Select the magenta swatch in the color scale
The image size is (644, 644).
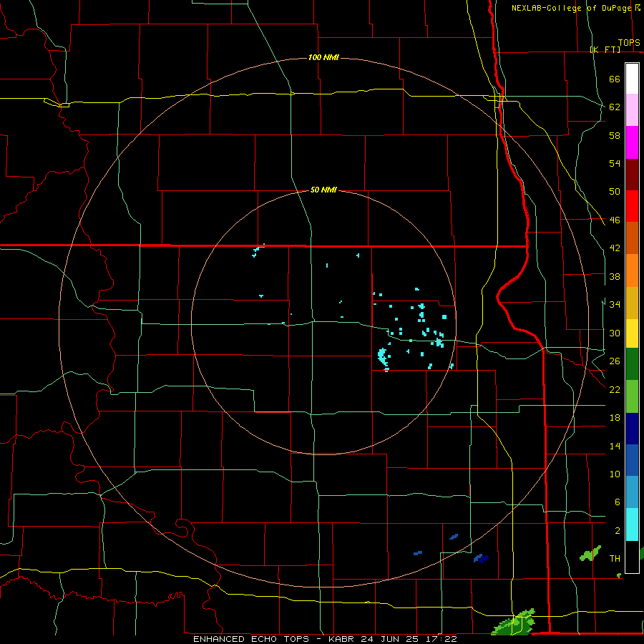point(632,142)
